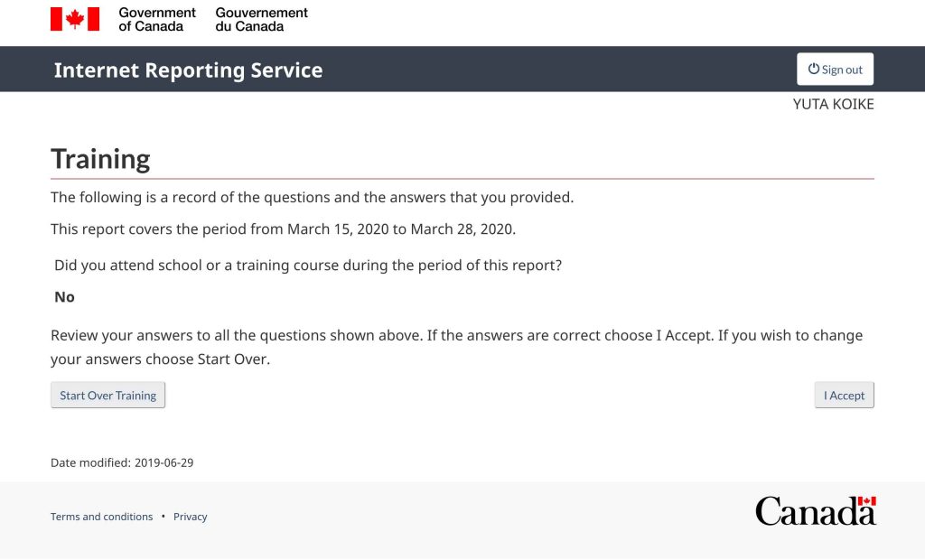
Task: Open the Terms and conditions link
Action: [101, 517]
